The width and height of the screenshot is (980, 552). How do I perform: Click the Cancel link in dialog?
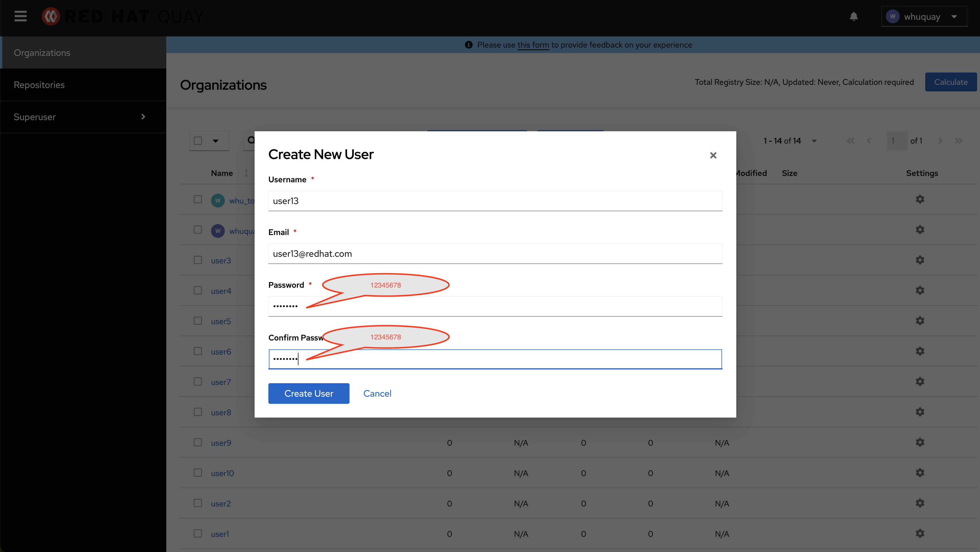pos(377,394)
